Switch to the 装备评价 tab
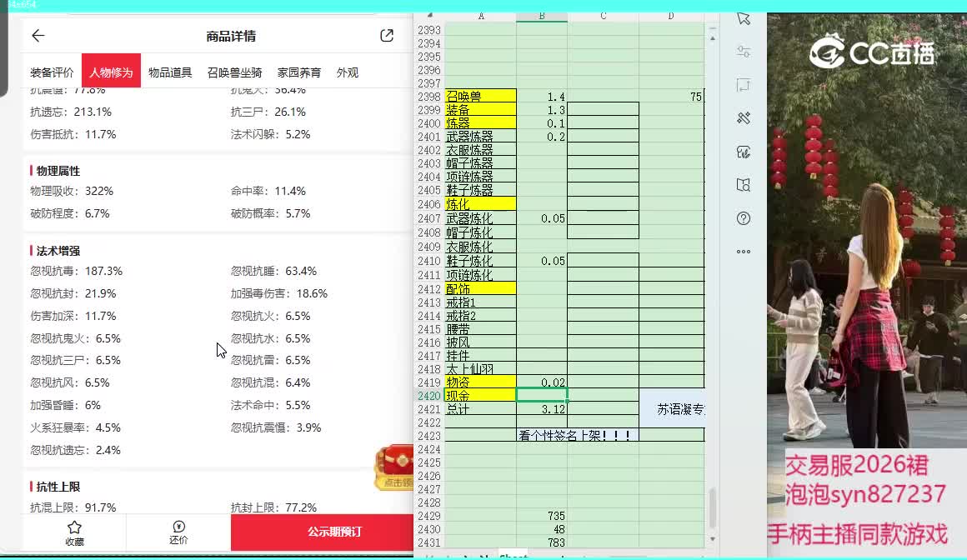The height and width of the screenshot is (560, 967). [52, 72]
